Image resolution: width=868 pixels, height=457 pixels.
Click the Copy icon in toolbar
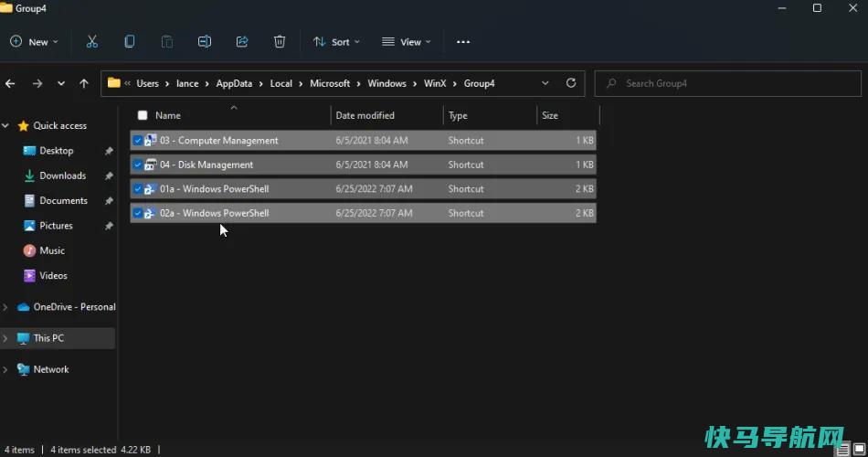pyautogui.click(x=130, y=41)
